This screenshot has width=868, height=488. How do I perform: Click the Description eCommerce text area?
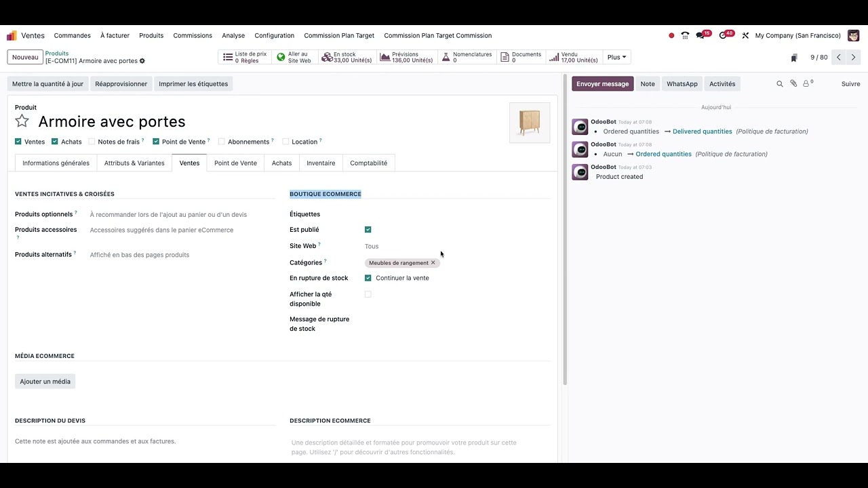(x=419, y=447)
